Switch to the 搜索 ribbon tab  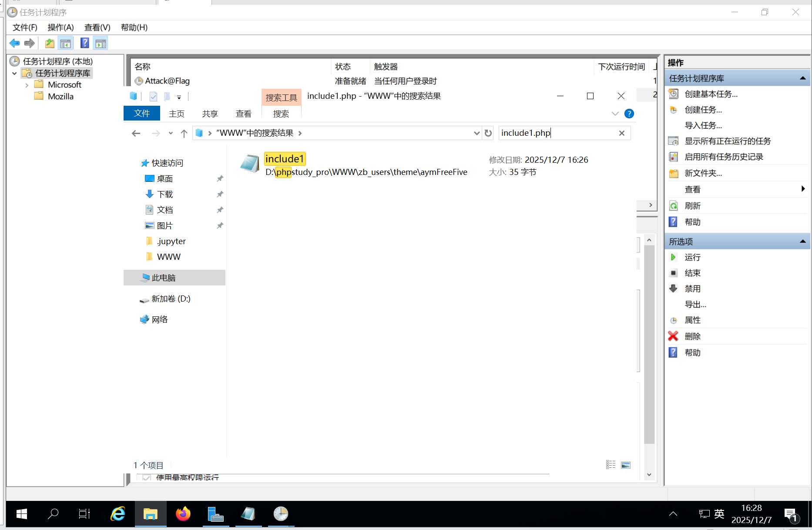point(281,114)
